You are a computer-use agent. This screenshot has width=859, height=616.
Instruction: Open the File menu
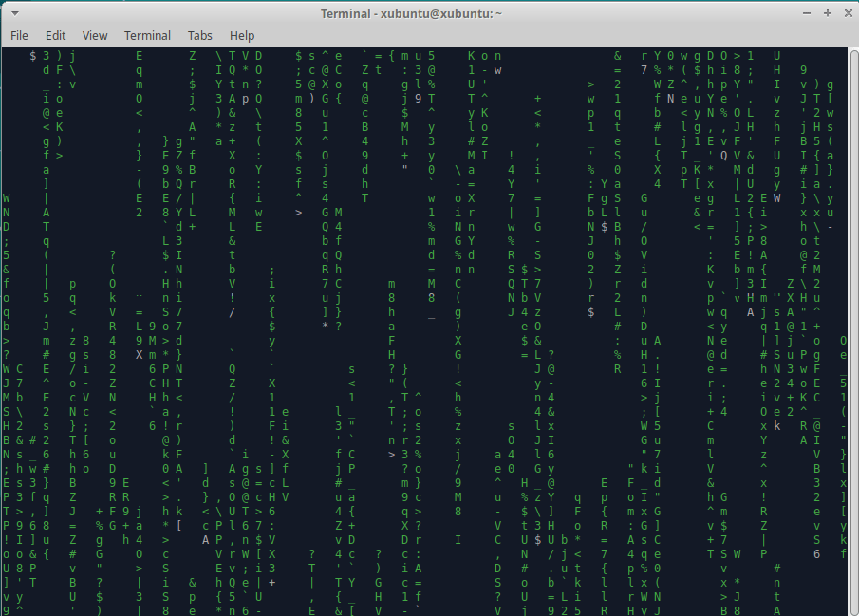point(19,35)
